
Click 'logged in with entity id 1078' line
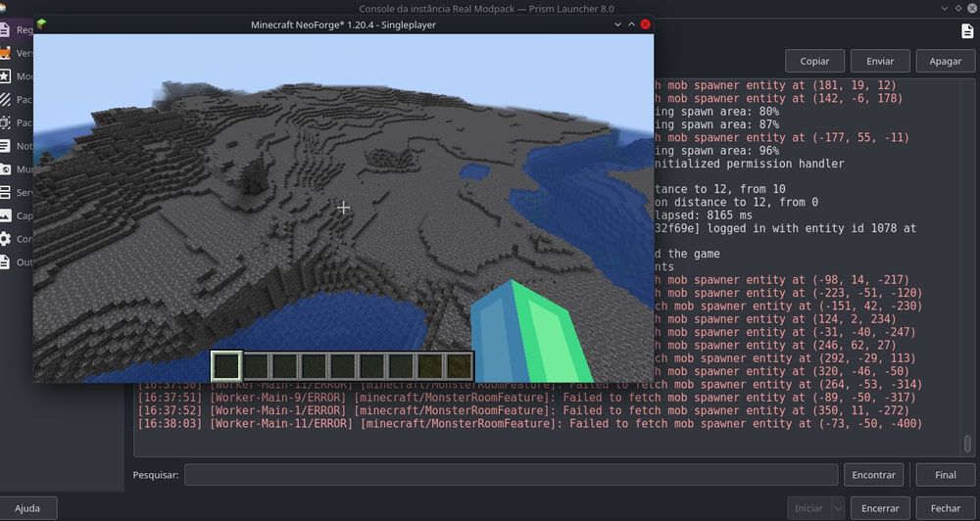pyautogui.click(x=785, y=228)
